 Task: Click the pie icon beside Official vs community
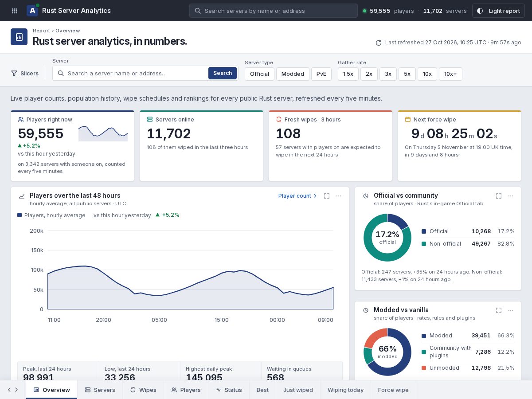[366, 196]
